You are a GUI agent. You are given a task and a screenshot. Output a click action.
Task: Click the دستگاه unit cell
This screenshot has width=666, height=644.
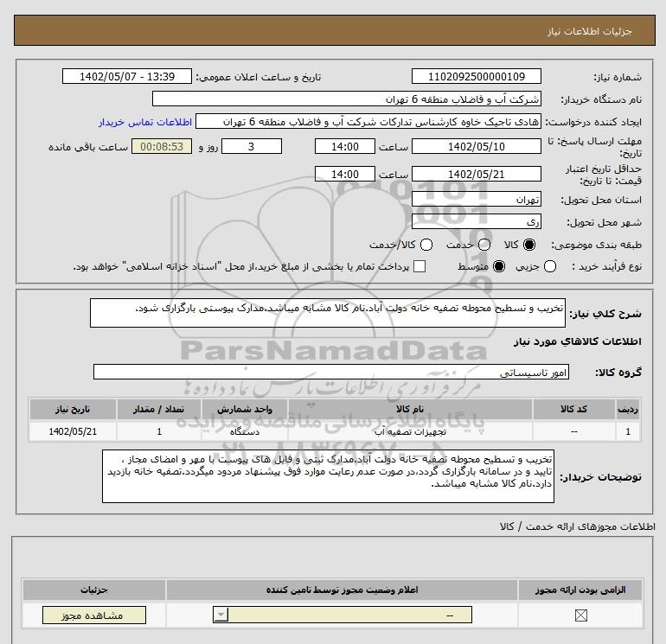click(x=245, y=431)
